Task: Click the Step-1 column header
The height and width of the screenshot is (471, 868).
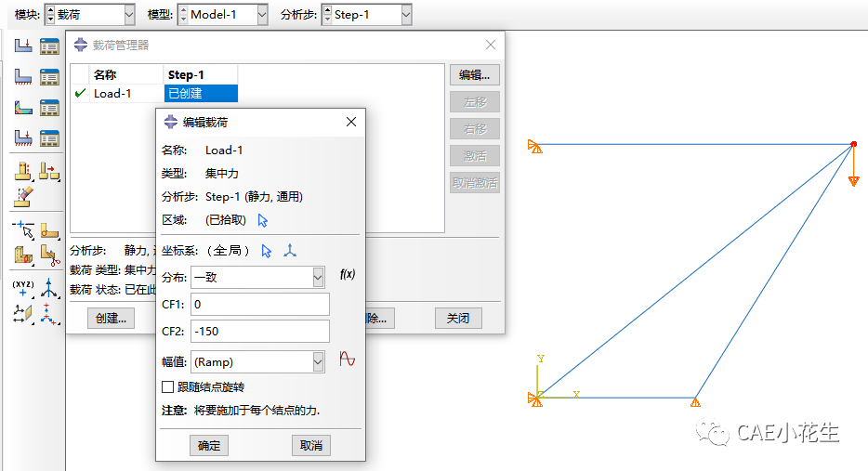Action: [x=201, y=74]
